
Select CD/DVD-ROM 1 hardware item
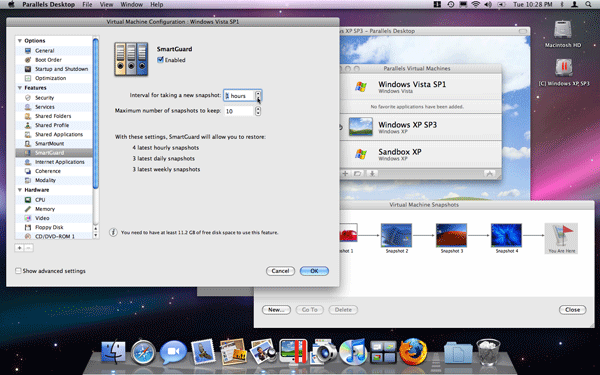(x=54, y=236)
